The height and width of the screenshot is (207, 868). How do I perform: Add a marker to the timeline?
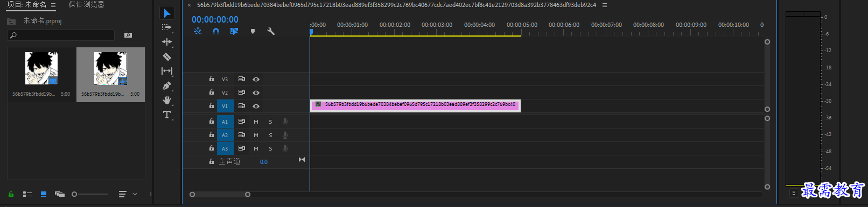(253, 31)
